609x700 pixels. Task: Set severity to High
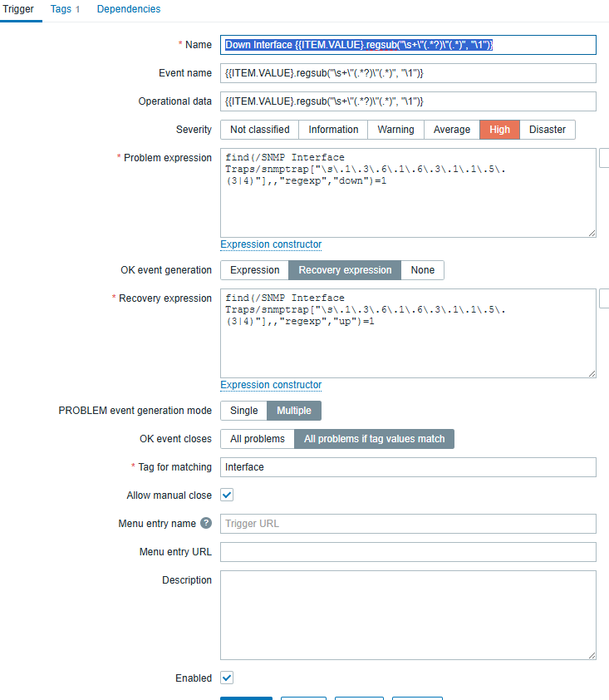(x=499, y=130)
